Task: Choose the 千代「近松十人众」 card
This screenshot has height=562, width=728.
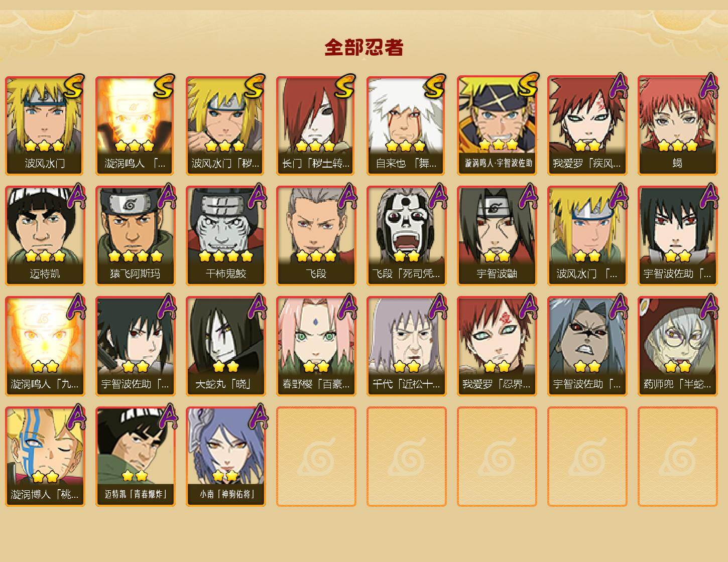Action: click(406, 346)
